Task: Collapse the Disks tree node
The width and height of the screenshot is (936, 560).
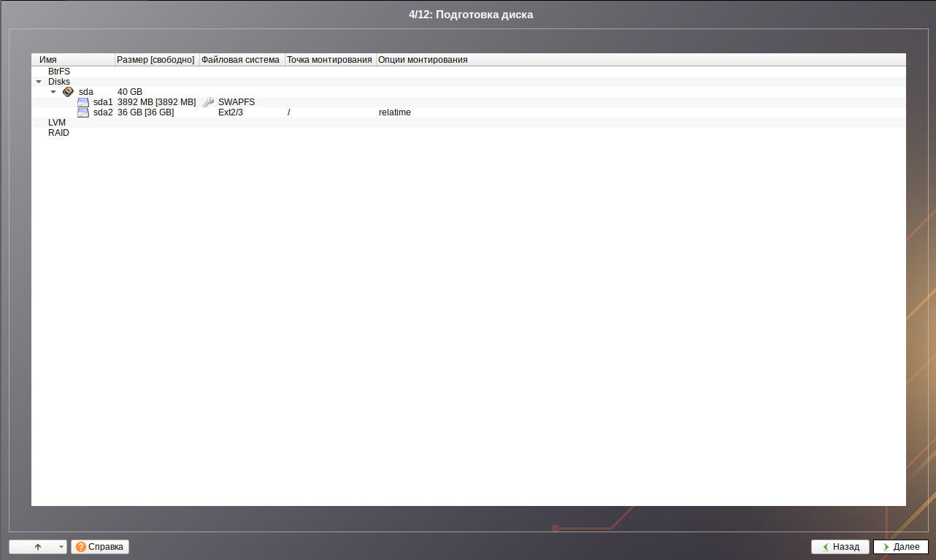Action: (x=39, y=82)
